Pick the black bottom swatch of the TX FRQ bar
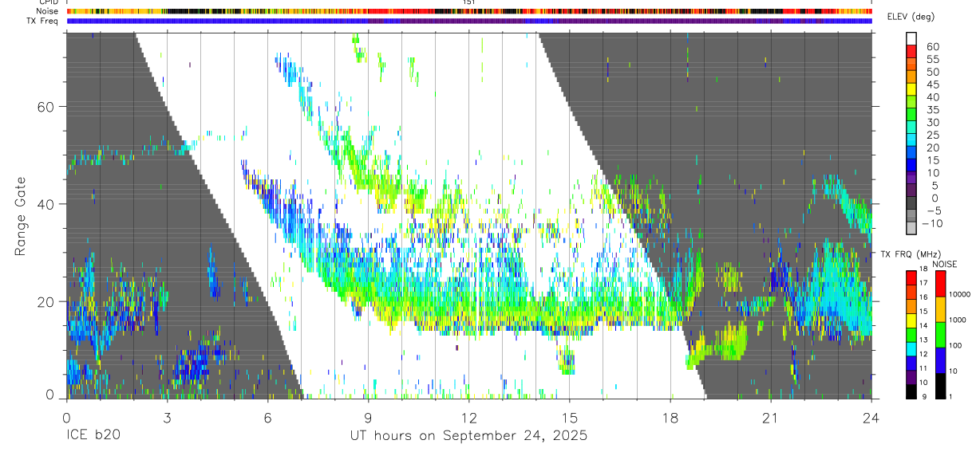Image resolution: width=980 pixels, height=452 pixels. pyautogui.click(x=911, y=390)
